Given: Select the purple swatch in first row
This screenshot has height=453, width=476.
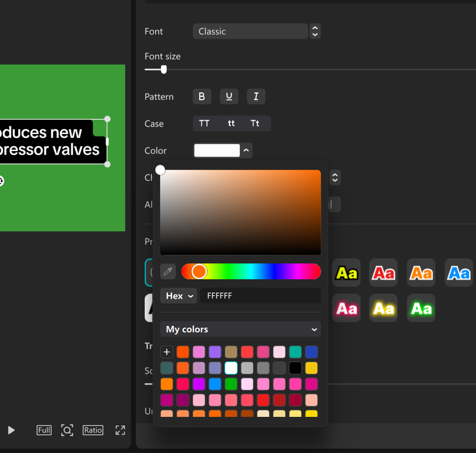Looking at the screenshot, I should 215,352.
